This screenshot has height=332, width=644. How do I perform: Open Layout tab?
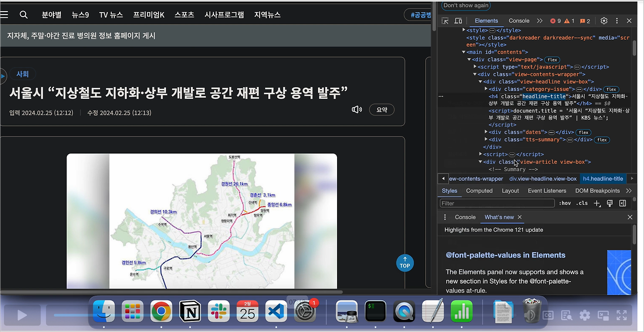pos(510,191)
